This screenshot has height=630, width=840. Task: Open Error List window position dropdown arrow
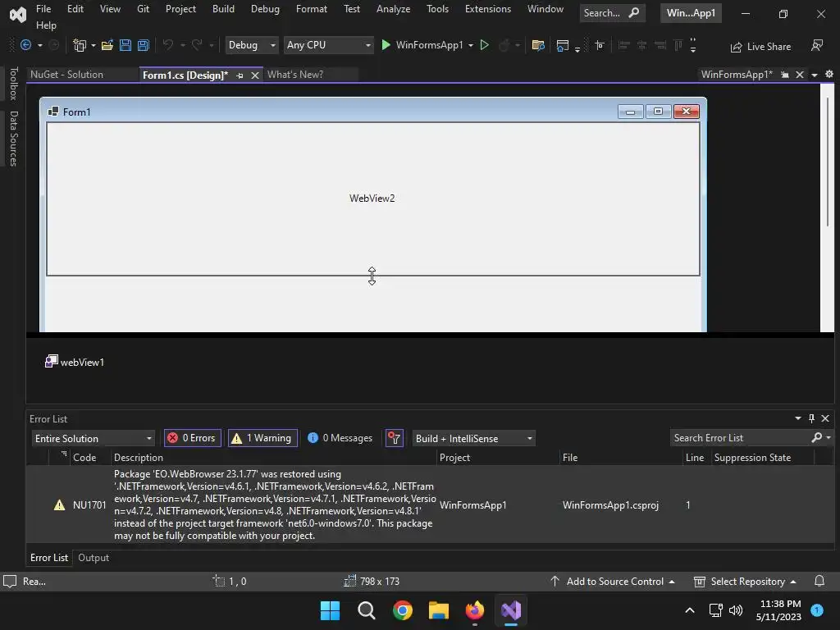[797, 418]
